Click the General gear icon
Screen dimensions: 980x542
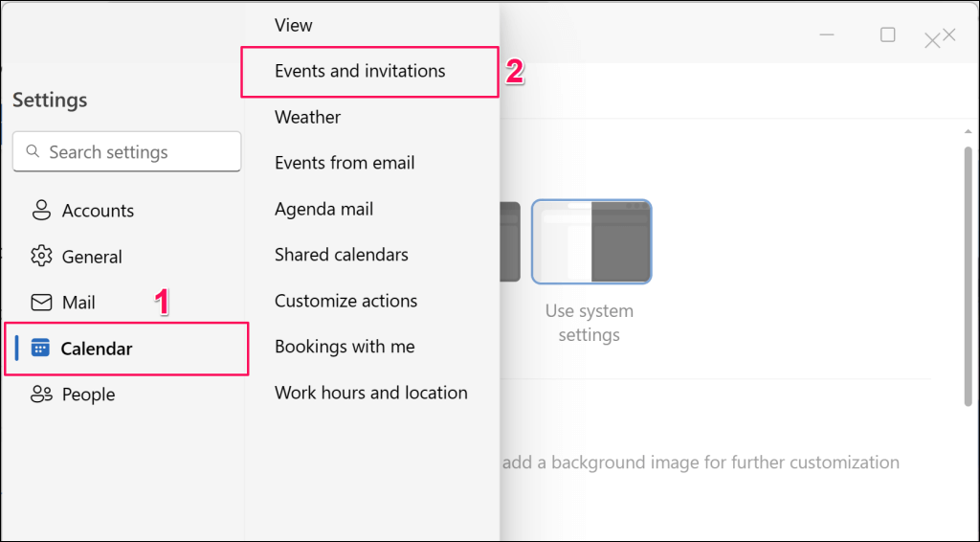point(40,257)
